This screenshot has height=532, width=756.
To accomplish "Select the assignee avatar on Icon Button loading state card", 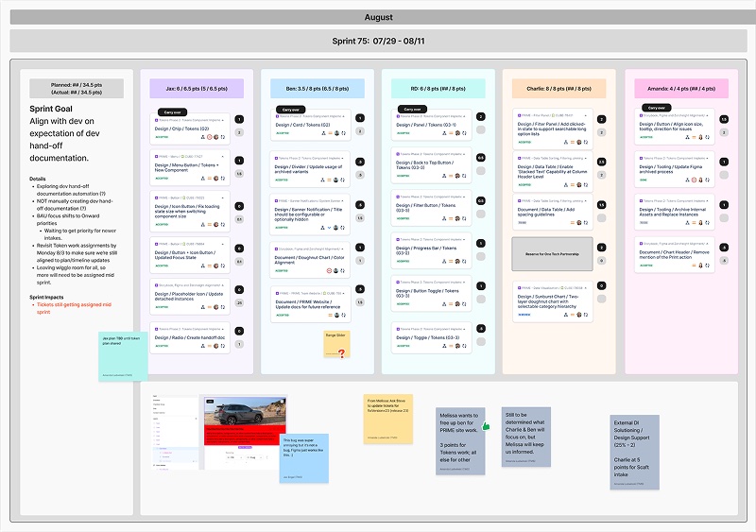I will (216, 224).
